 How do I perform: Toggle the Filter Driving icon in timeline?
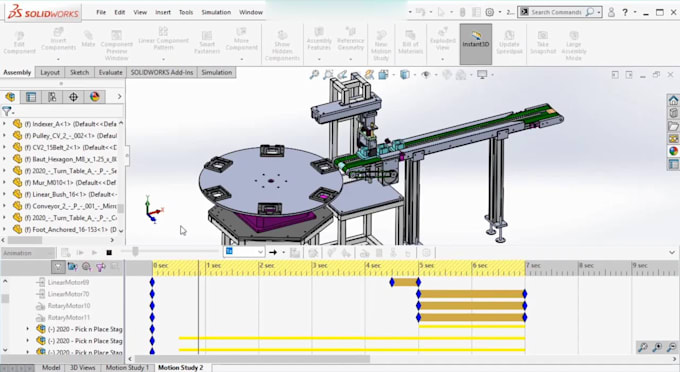point(86,267)
